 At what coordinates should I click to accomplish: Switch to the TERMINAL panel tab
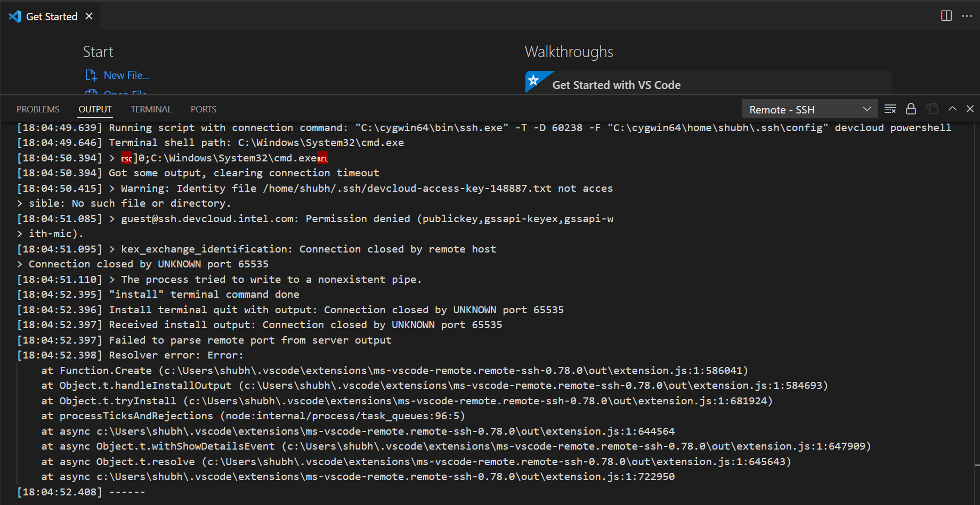(x=151, y=109)
